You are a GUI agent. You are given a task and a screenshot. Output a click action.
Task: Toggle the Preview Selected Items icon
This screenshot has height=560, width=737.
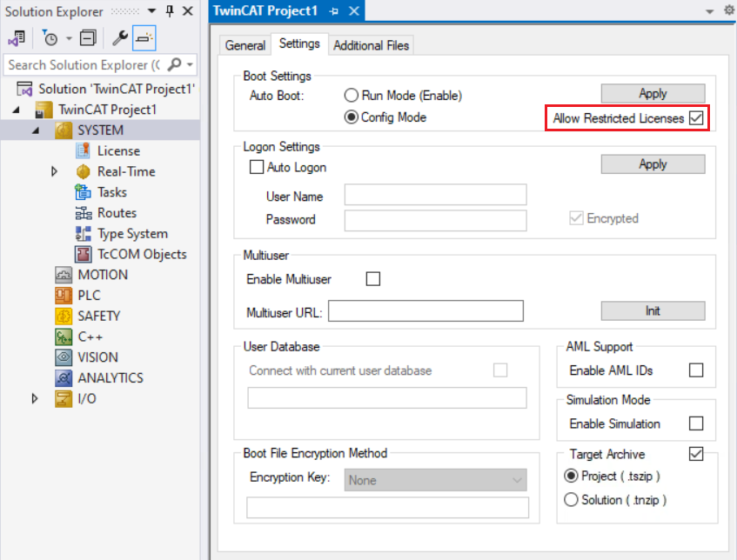(x=144, y=38)
